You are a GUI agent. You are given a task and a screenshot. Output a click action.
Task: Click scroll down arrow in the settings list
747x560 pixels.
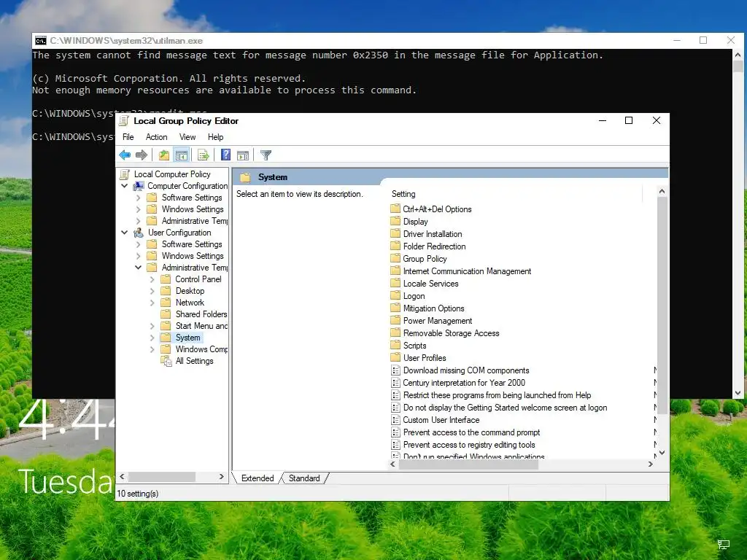click(662, 452)
